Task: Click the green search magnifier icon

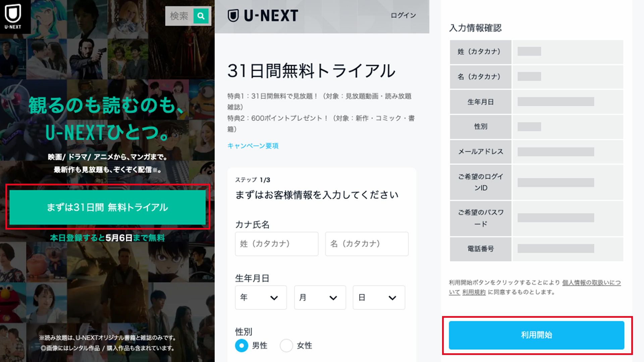Action: click(201, 16)
